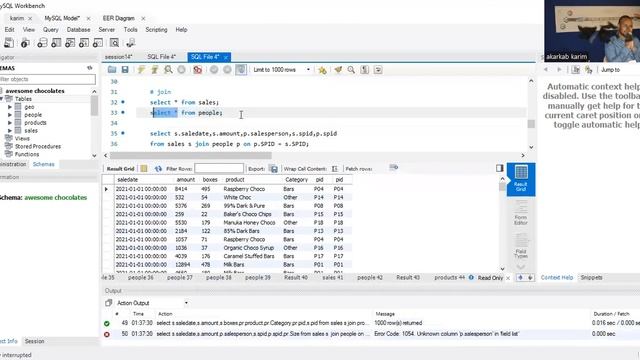Click the commit transaction icon
Viewport: 640px width, 360px height.
(x=214, y=70)
